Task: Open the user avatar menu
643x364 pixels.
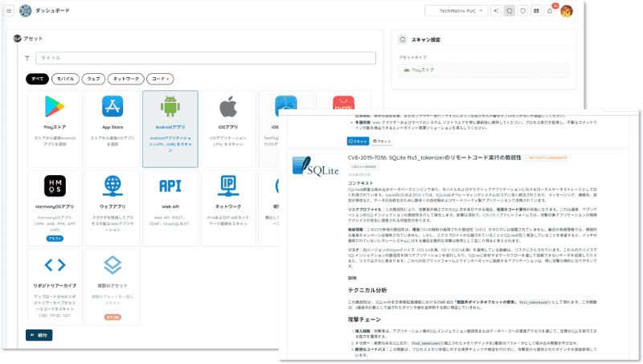Action: 567,11
